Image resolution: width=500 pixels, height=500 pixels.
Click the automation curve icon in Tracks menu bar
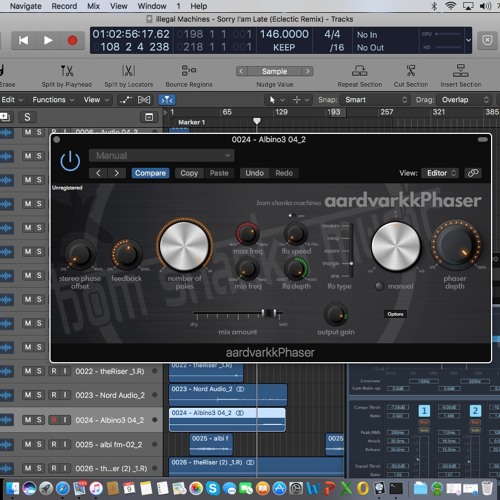point(126,100)
